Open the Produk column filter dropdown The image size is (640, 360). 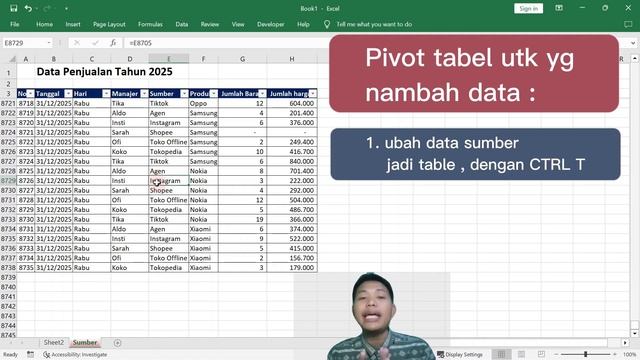click(x=214, y=94)
